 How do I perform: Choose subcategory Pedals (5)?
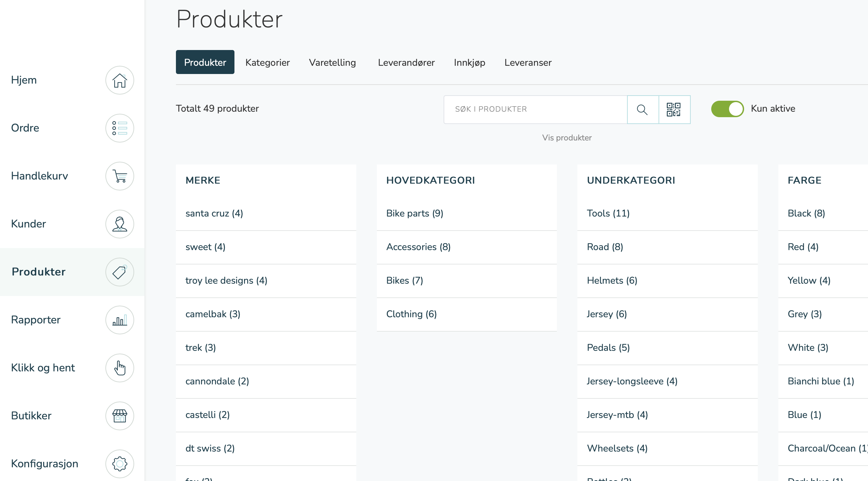667,348
